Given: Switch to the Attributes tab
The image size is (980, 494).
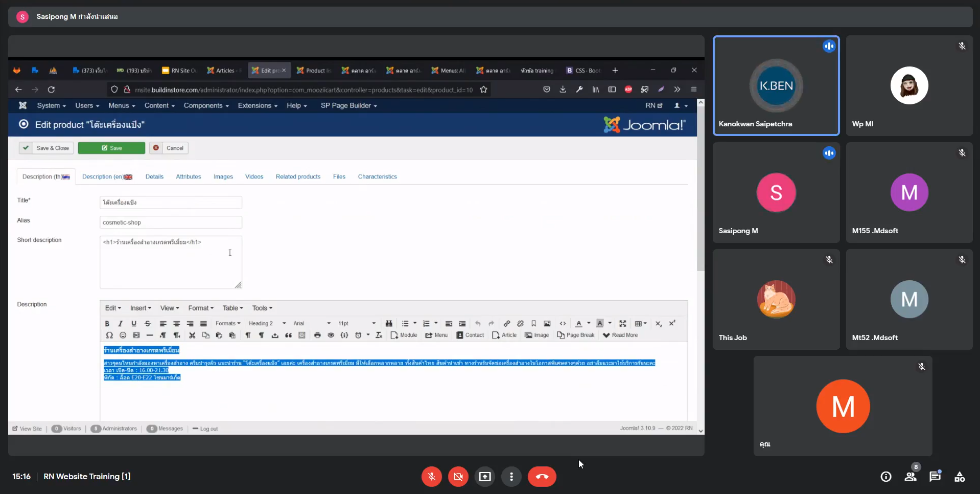Looking at the screenshot, I should tap(188, 177).
